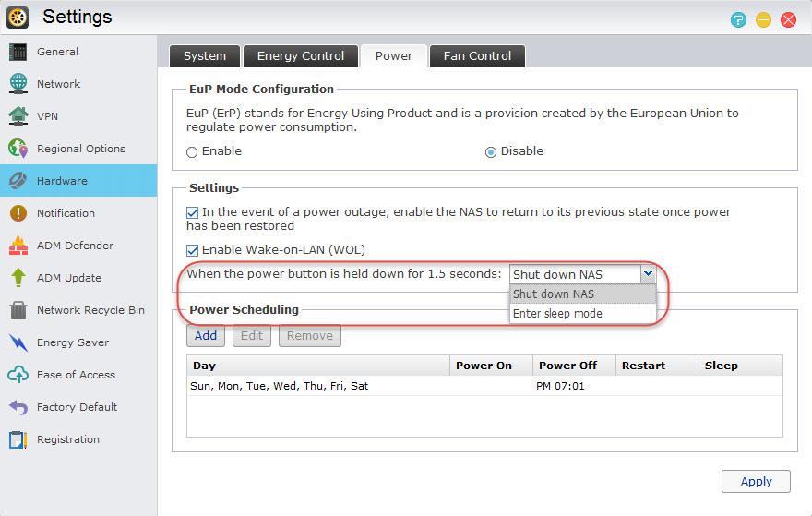The height and width of the screenshot is (516, 812).
Task: Click the Edit power schedule button
Action: pos(252,336)
